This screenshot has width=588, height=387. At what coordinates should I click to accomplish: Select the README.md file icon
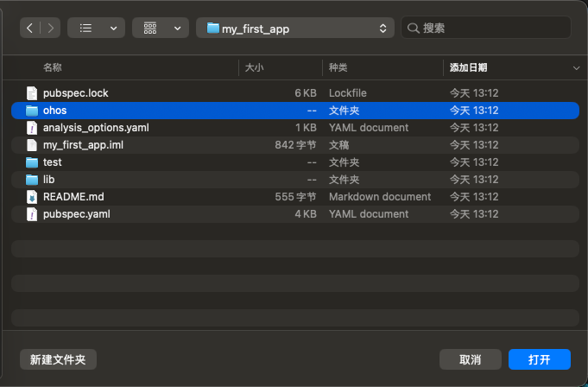coord(32,197)
